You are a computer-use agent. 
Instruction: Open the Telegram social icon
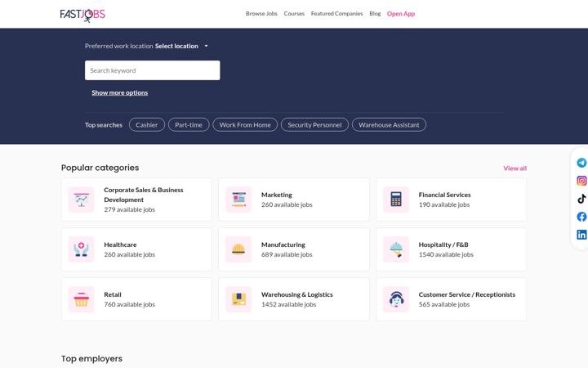(x=581, y=163)
